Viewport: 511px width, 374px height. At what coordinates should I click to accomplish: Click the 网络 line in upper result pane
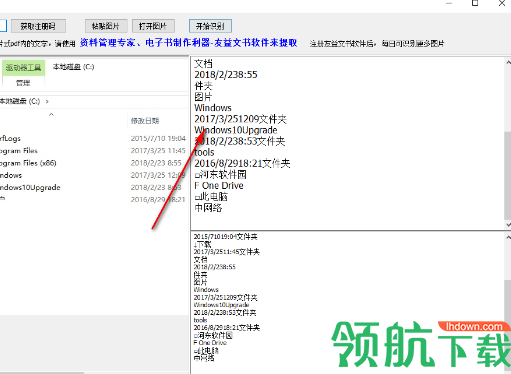click(x=208, y=208)
